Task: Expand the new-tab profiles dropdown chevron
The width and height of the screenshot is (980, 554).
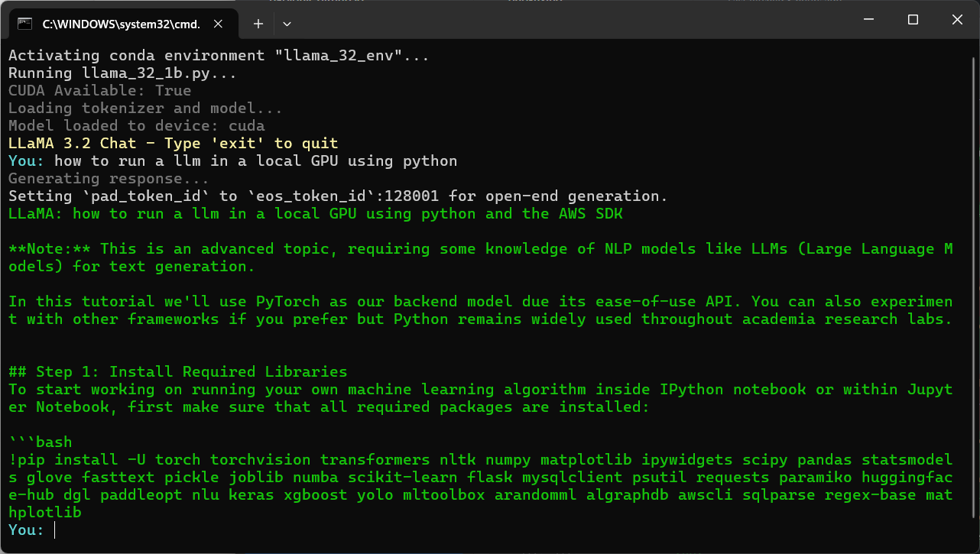Action: point(287,24)
